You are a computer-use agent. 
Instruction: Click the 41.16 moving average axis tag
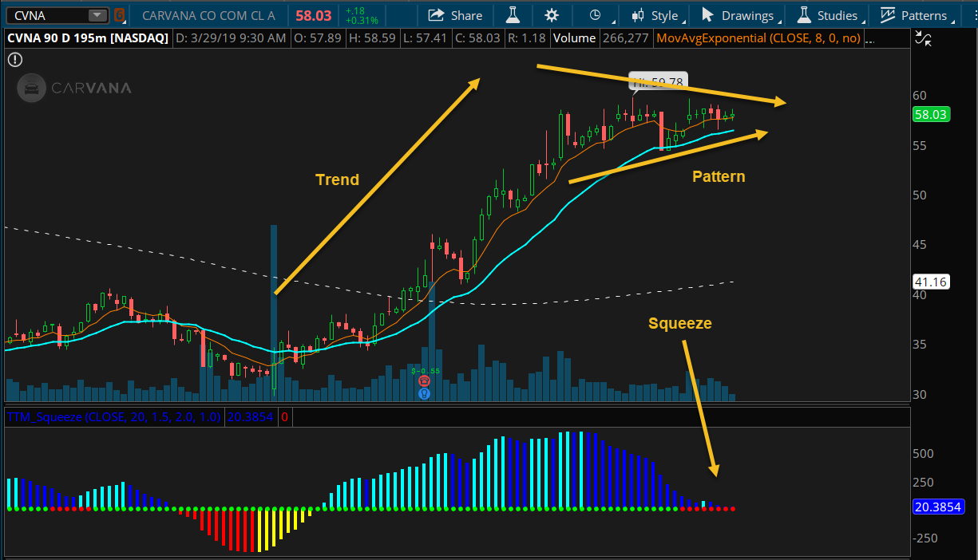coord(930,282)
